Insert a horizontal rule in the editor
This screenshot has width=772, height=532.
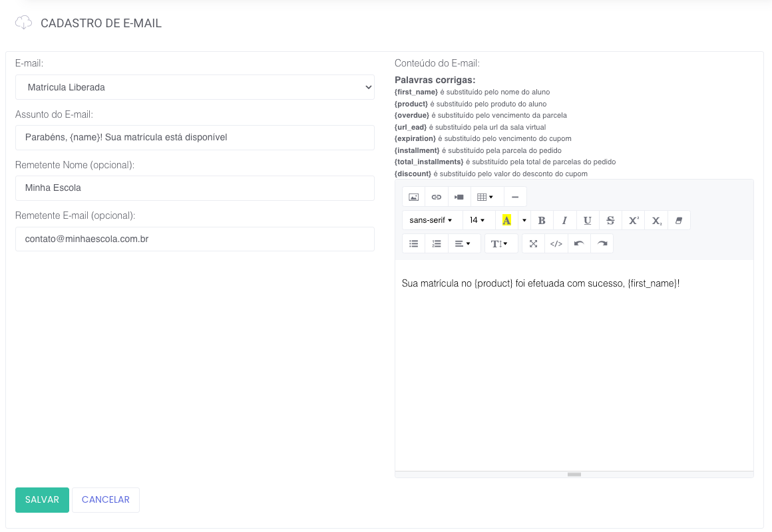click(x=515, y=197)
